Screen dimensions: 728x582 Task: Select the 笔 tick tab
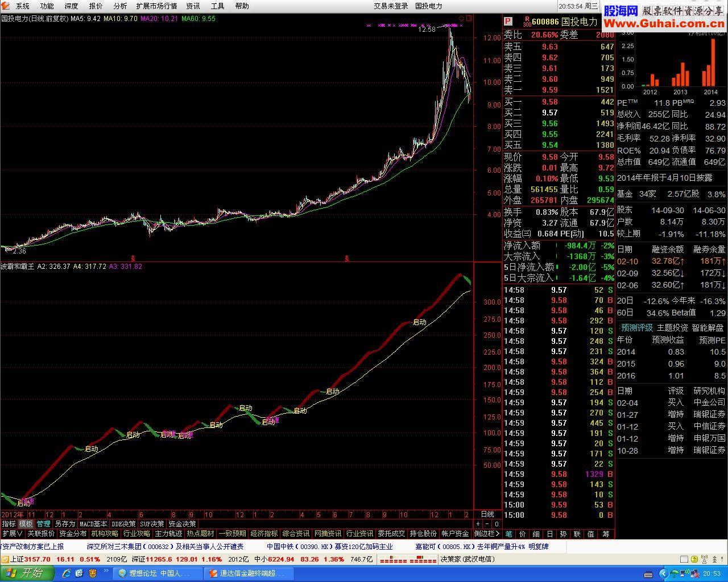(509, 534)
